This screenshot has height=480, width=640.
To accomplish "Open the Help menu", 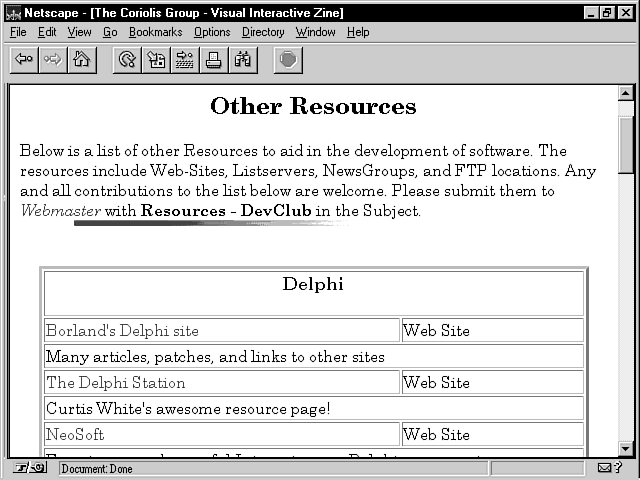I will (x=358, y=32).
